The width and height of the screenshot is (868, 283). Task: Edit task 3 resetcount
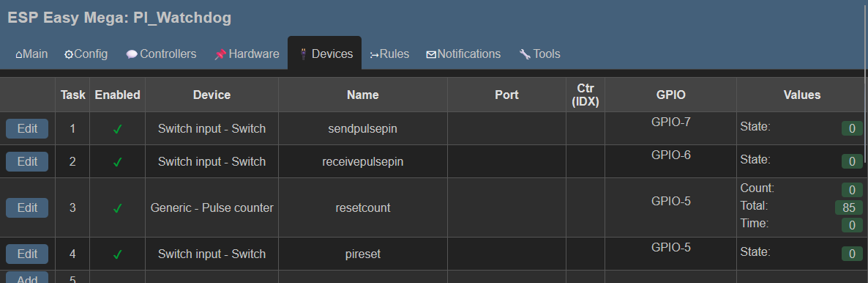tap(27, 207)
